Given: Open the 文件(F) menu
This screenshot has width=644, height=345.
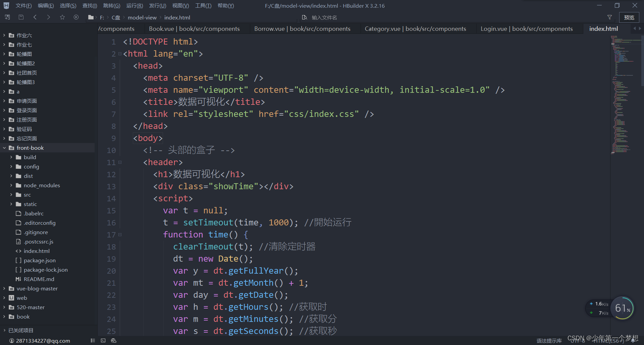Looking at the screenshot, I should point(23,6).
